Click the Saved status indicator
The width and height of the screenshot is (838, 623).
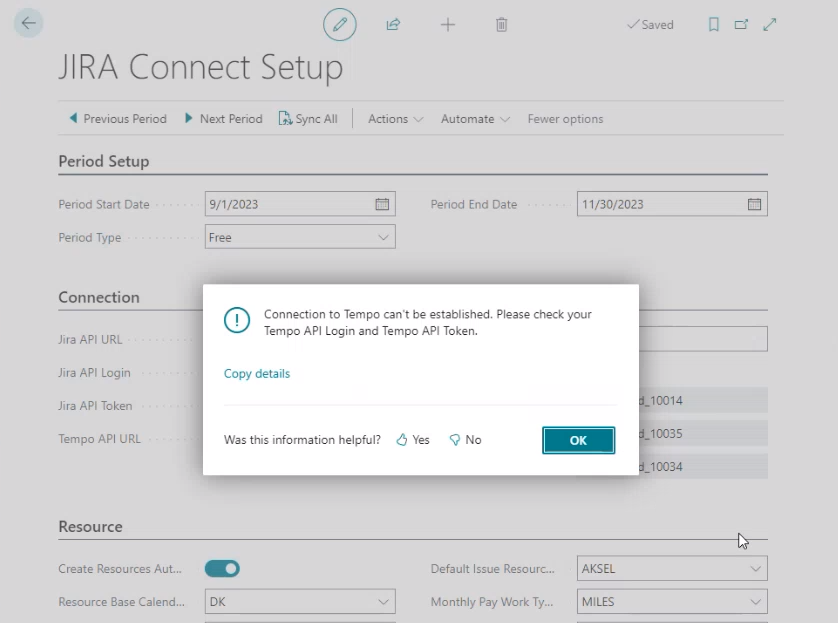click(x=650, y=25)
